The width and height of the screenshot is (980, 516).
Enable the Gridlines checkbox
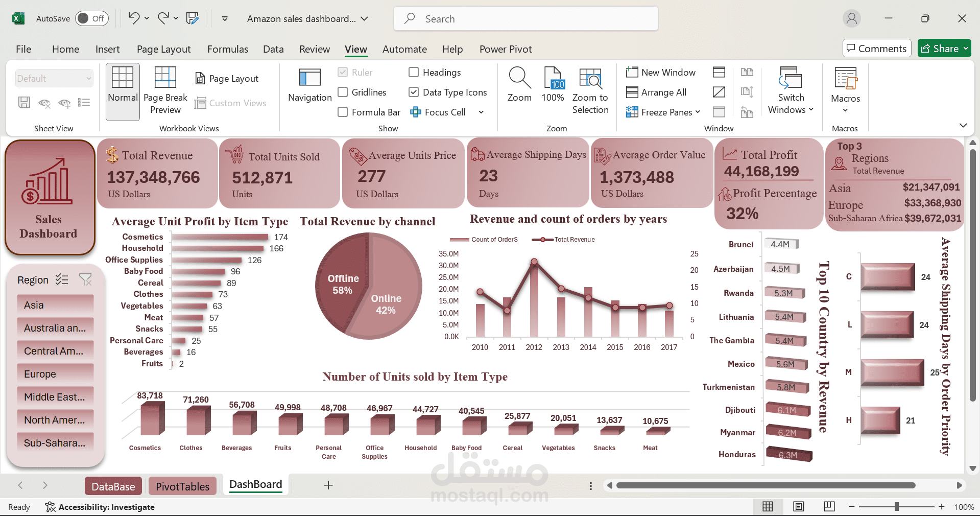[x=343, y=92]
